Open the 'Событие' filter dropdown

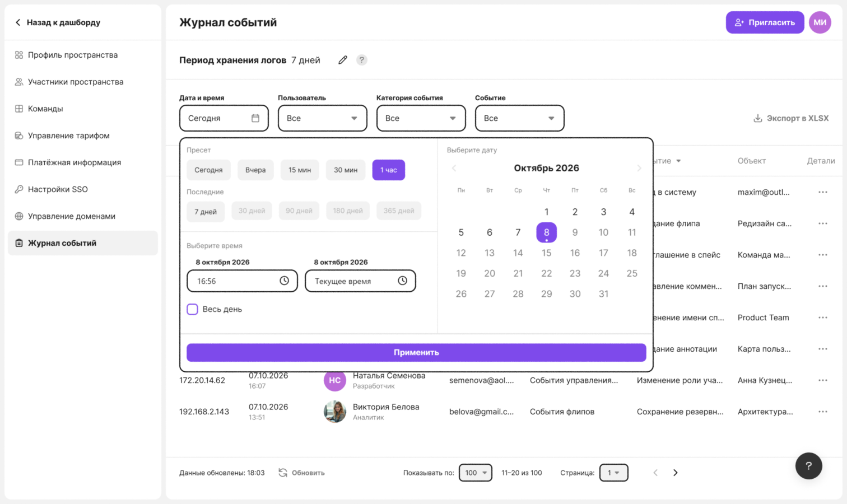pos(520,118)
